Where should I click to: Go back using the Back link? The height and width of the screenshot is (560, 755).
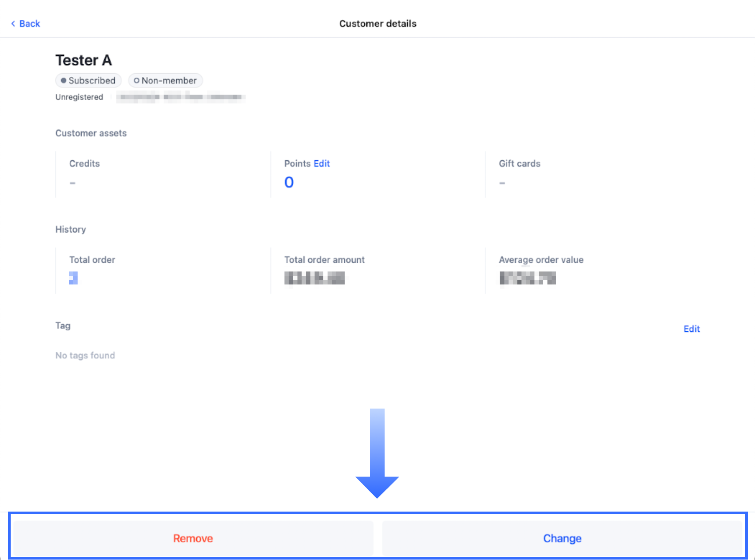pos(26,24)
